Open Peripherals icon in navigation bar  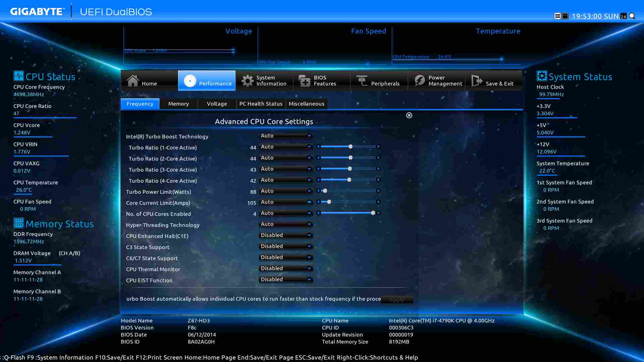coord(362,81)
